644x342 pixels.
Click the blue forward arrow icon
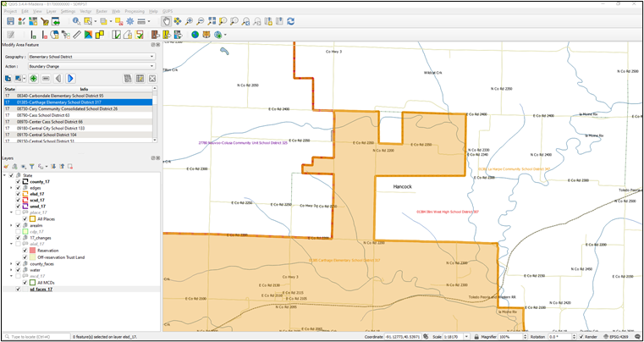click(x=71, y=78)
